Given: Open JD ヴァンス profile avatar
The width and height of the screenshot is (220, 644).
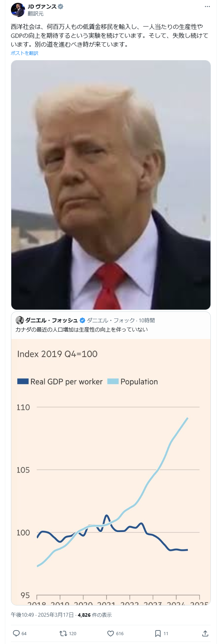Looking at the screenshot, I should tap(18, 10).
